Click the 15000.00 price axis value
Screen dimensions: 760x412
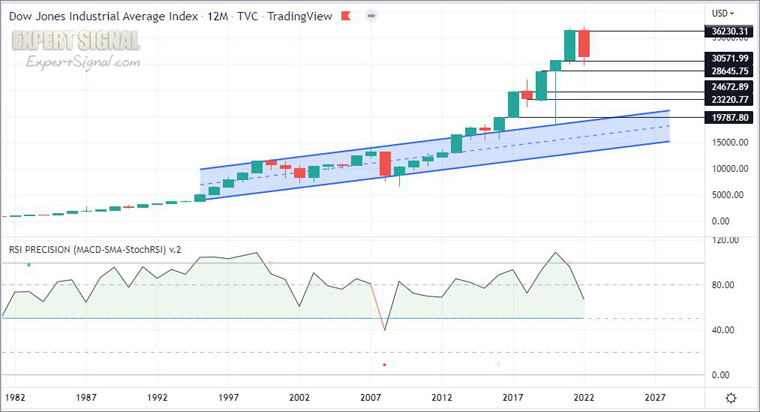[x=730, y=143]
